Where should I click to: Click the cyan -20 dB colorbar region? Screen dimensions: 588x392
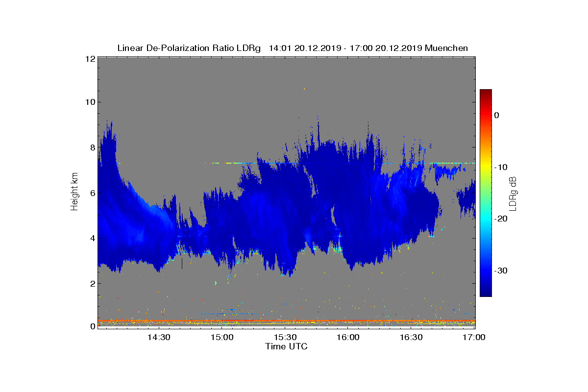pyautogui.click(x=486, y=219)
